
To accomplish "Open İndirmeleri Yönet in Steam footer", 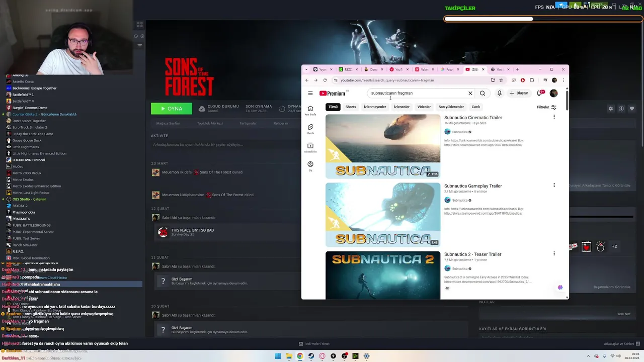I will tap(314, 344).
